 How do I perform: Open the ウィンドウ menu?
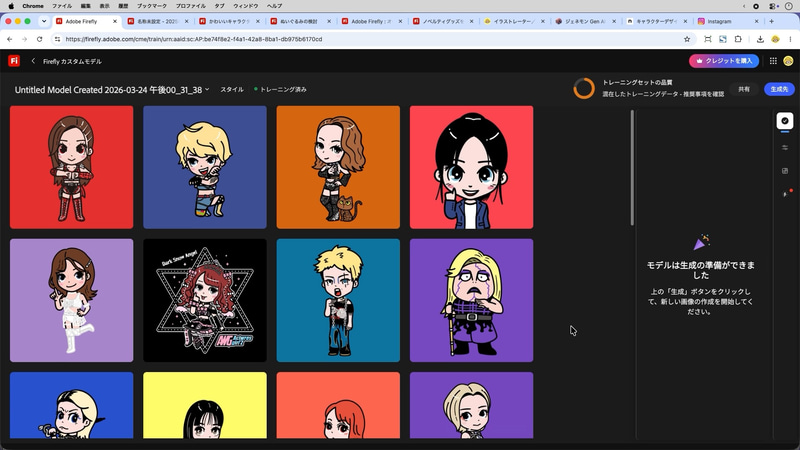coord(245,6)
